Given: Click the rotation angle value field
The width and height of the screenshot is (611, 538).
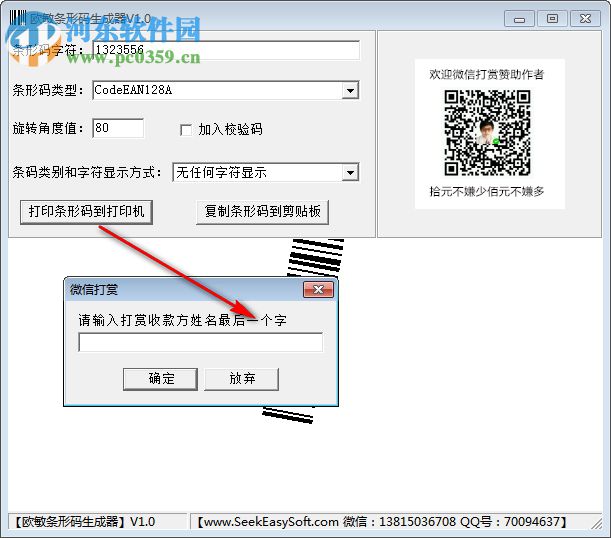Looking at the screenshot, I should (x=118, y=128).
